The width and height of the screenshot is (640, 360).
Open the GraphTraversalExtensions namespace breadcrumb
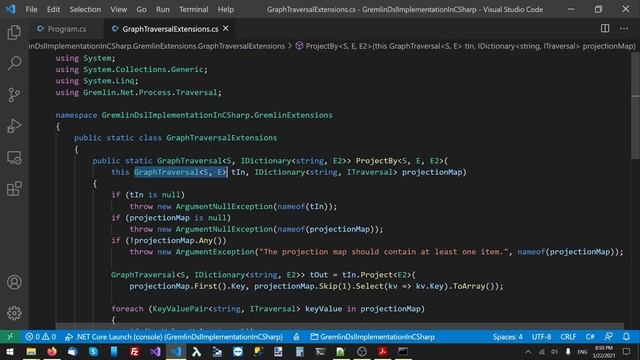[x=157, y=46]
